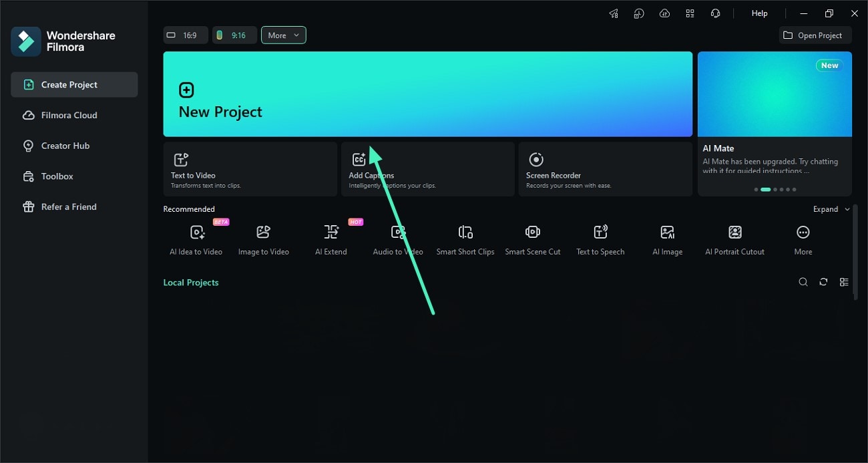The width and height of the screenshot is (868, 463).
Task: Click the headset support icon
Action: click(x=715, y=13)
